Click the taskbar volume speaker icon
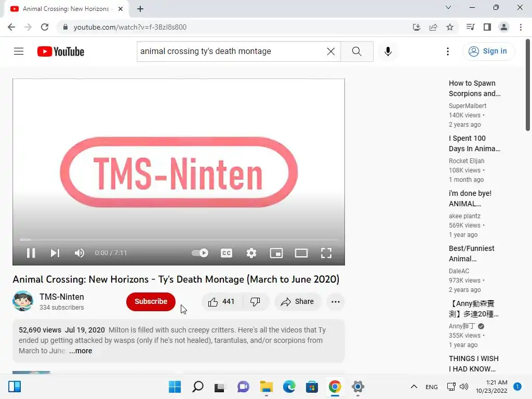 point(464,387)
